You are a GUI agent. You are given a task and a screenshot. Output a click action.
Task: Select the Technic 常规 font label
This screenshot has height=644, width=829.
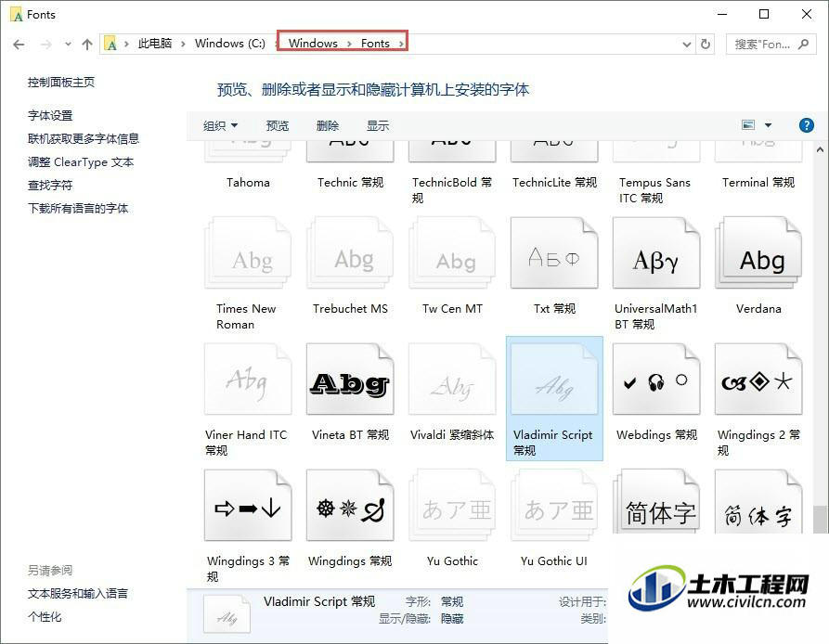click(350, 182)
